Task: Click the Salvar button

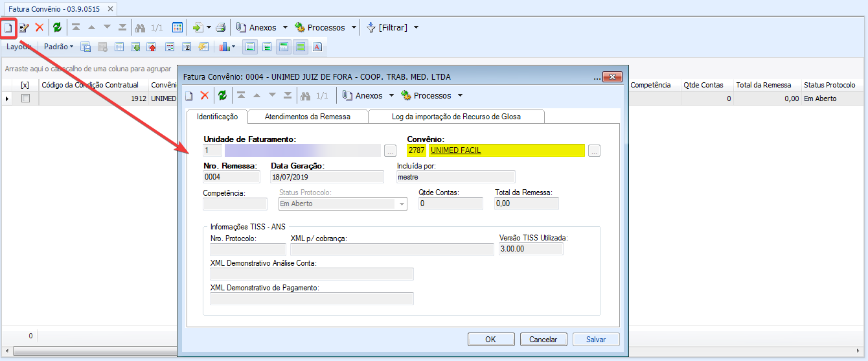Action: click(x=596, y=339)
